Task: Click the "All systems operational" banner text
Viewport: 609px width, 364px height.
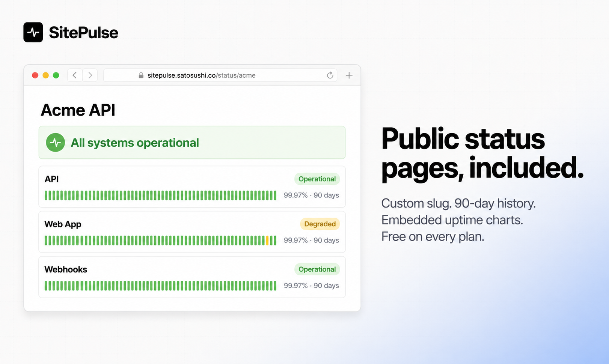Action: click(x=135, y=143)
